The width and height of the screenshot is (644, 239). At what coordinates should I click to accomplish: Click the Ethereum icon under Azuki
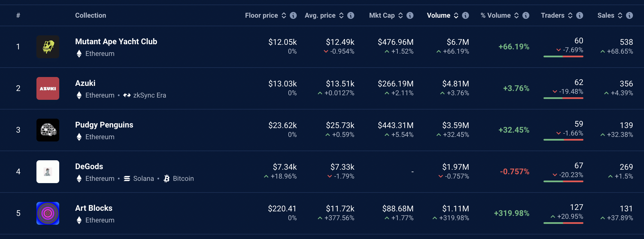79,95
